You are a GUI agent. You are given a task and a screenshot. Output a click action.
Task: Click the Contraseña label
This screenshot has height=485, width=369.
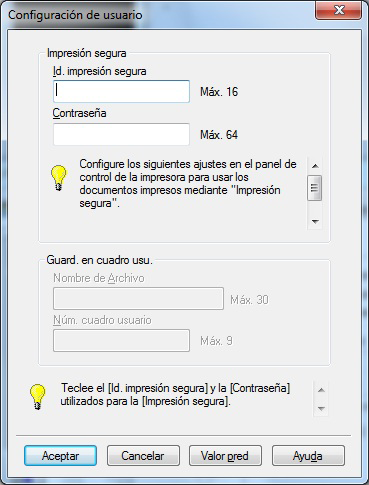pyautogui.click(x=79, y=113)
